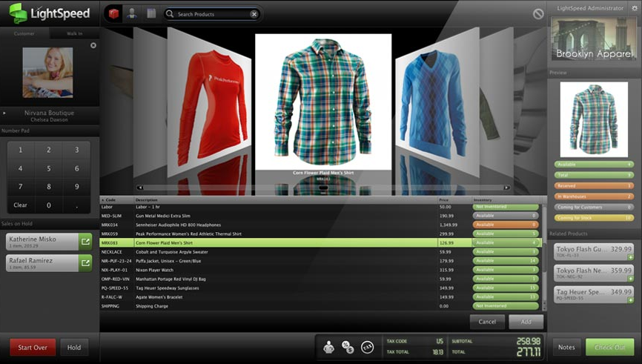Sort the product list by Code column
The height and width of the screenshot is (364, 642).
point(110,200)
